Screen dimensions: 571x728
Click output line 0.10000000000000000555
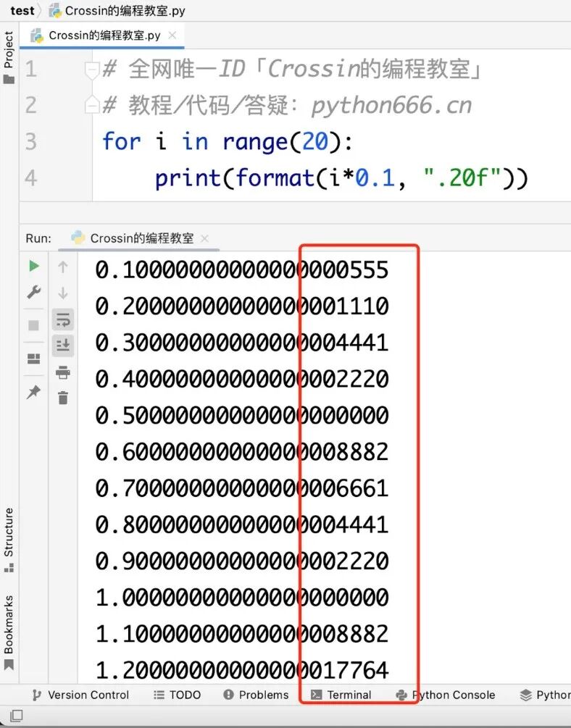click(x=241, y=269)
